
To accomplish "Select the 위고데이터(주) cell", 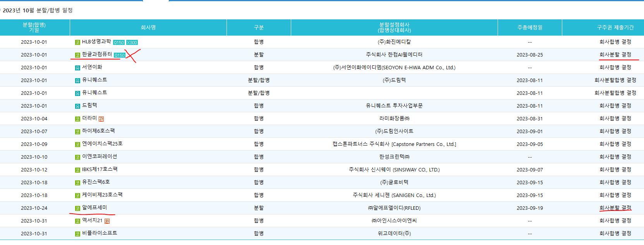I will [394, 233].
